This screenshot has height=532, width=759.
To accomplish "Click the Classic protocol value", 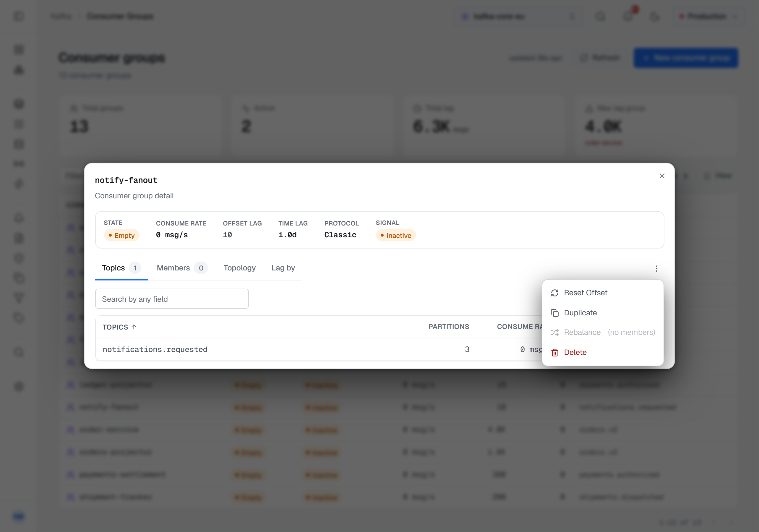I will point(340,235).
